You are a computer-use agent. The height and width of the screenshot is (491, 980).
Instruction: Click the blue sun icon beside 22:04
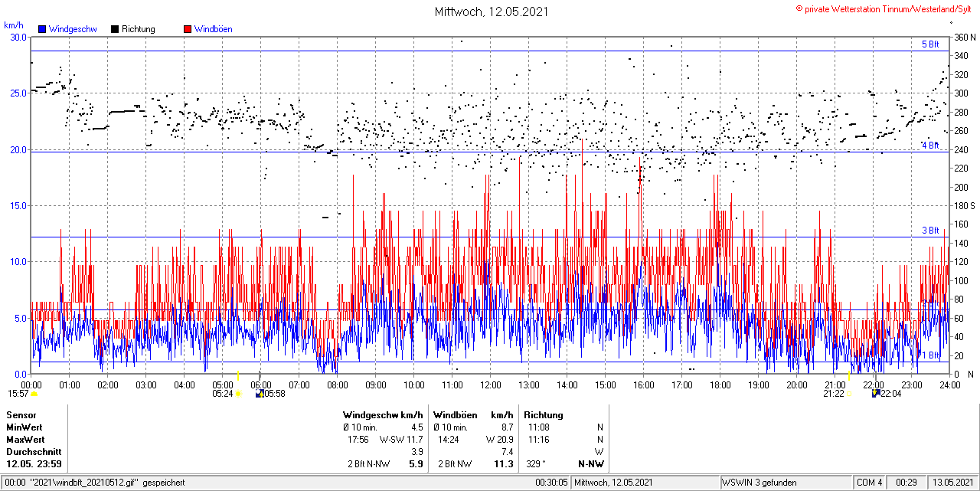tap(876, 394)
